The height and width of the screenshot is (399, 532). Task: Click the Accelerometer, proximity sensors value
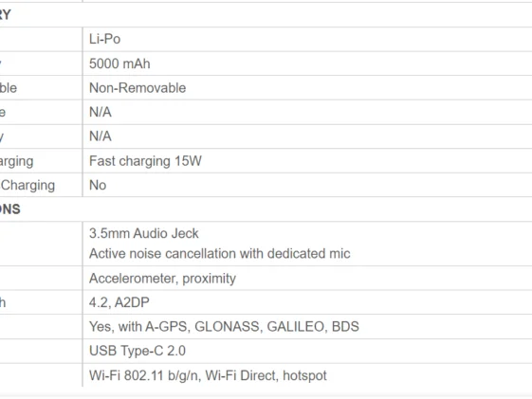click(x=162, y=279)
